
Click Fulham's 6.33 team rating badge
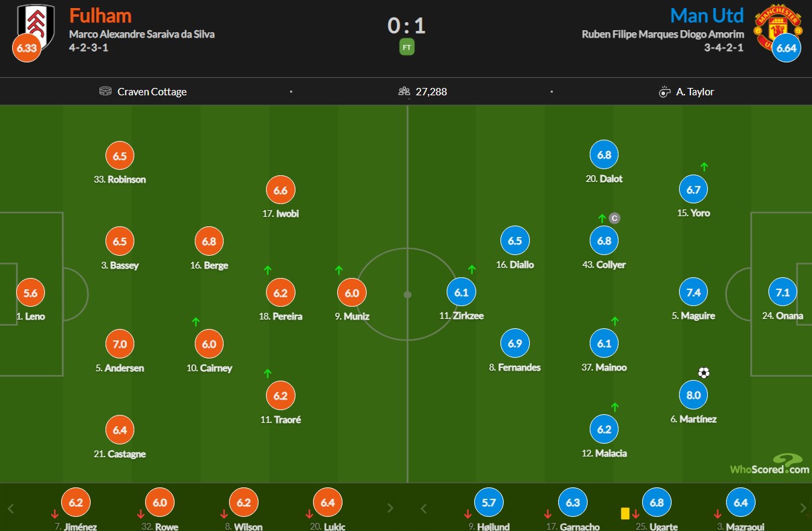click(27, 48)
